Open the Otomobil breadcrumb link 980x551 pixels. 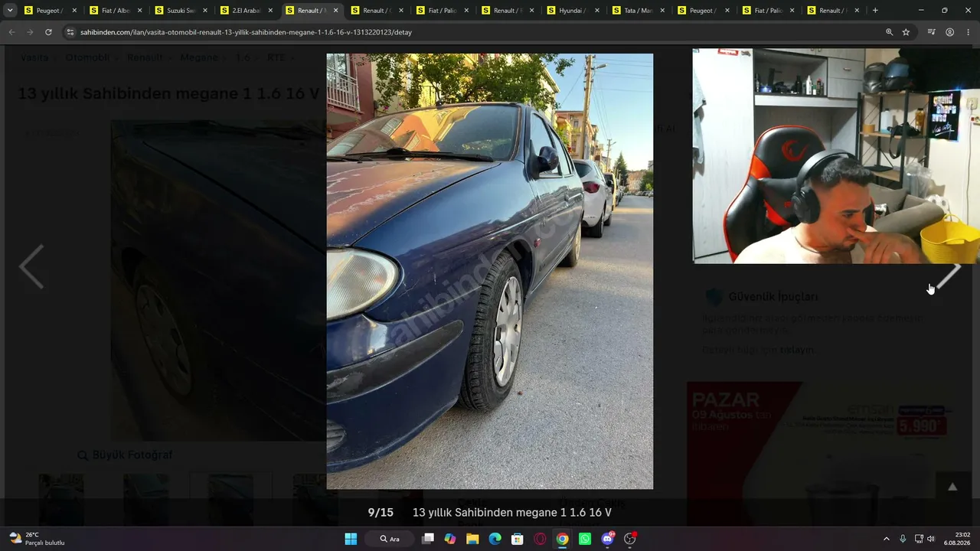(x=87, y=57)
